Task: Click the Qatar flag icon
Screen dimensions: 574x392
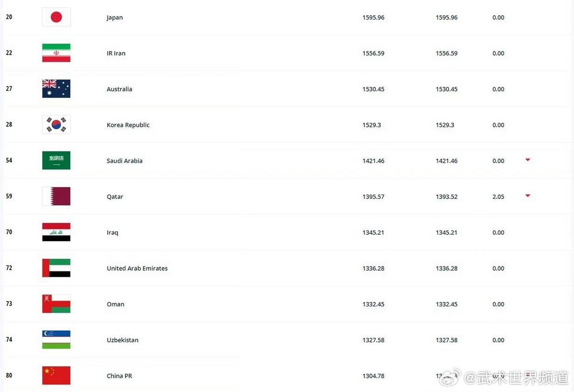Action: [x=56, y=196]
